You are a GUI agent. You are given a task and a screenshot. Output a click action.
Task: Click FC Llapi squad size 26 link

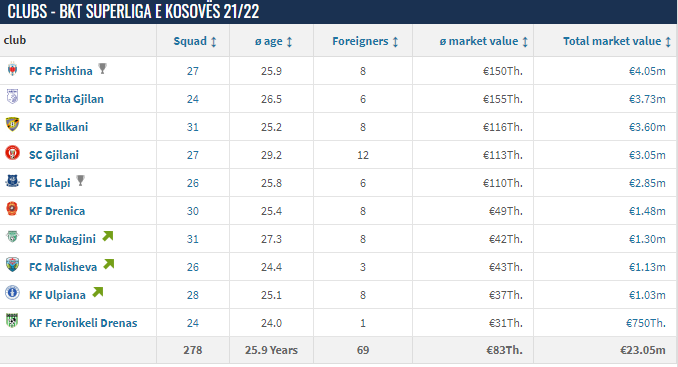click(193, 183)
